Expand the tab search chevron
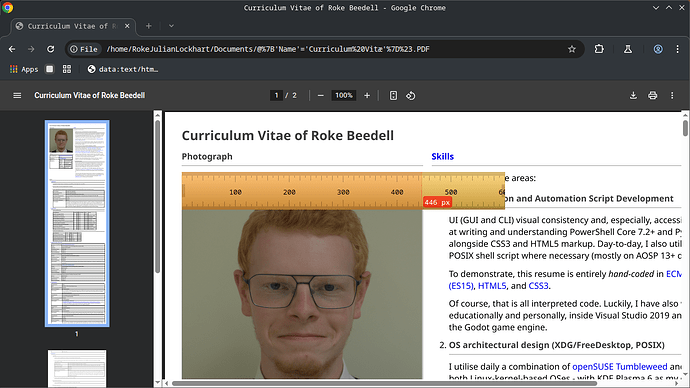Image resolution: width=690 pixels, height=388 pixels. pyautogui.click(x=171, y=26)
